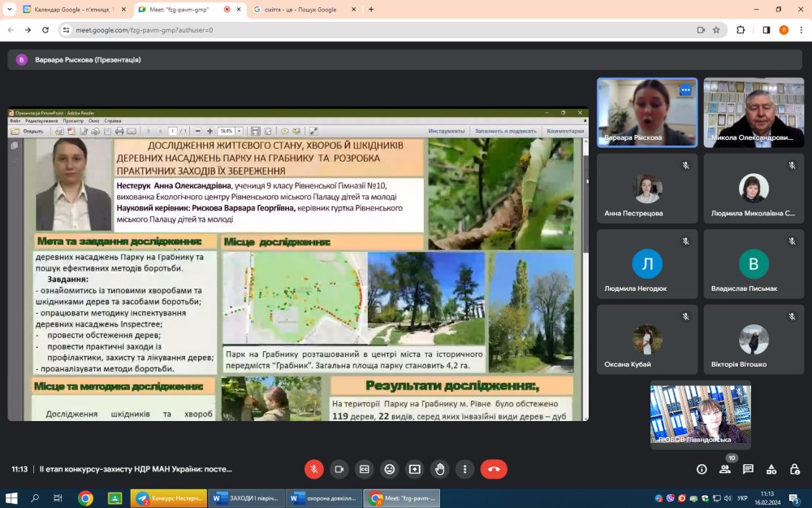812x508 pixels.
Task: Click the present screen icon
Action: coord(415,469)
